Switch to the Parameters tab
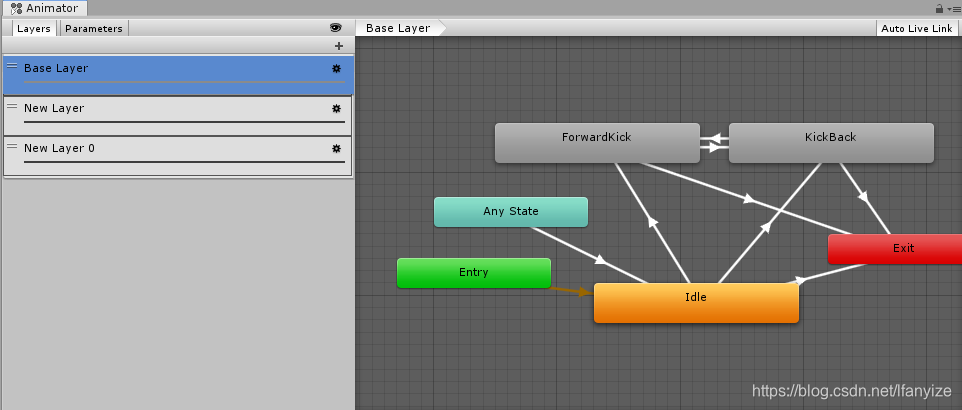Image resolution: width=962 pixels, height=410 pixels. pos(94,28)
